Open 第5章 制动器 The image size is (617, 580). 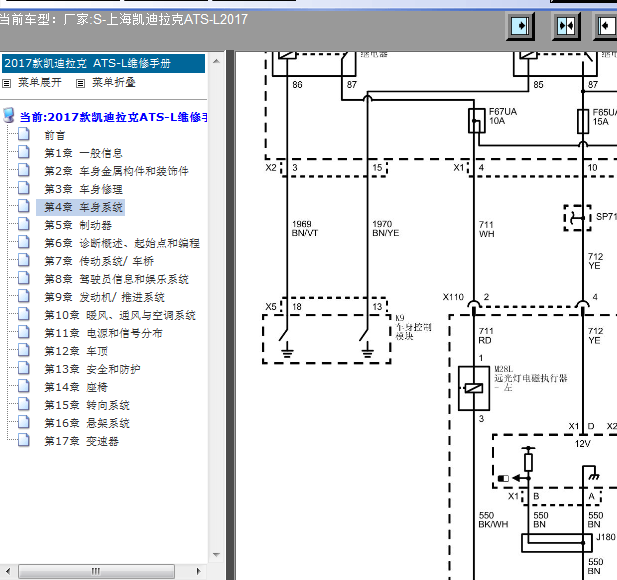[x=78, y=225]
